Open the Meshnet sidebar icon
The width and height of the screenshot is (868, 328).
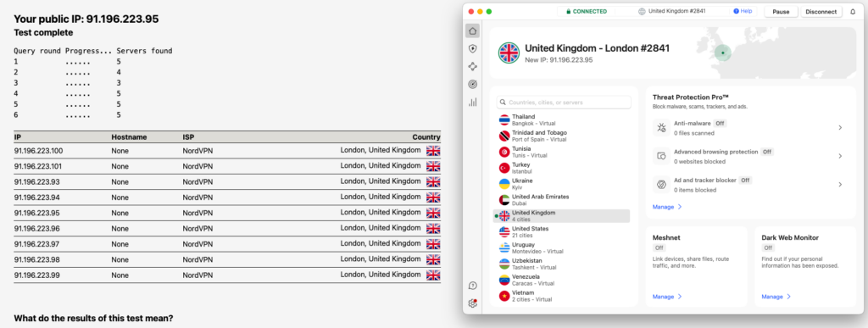(x=472, y=66)
